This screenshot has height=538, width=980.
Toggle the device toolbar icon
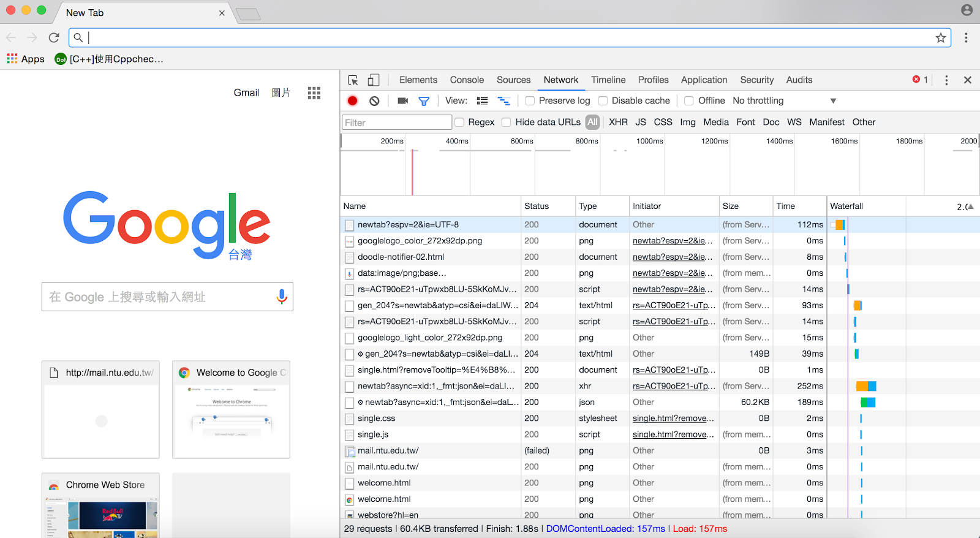pos(373,80)
